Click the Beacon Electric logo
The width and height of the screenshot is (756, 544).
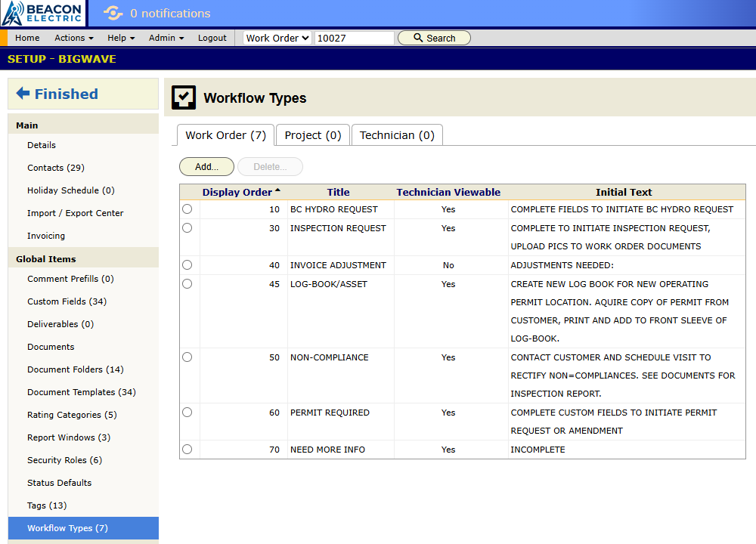coord(42,13)
